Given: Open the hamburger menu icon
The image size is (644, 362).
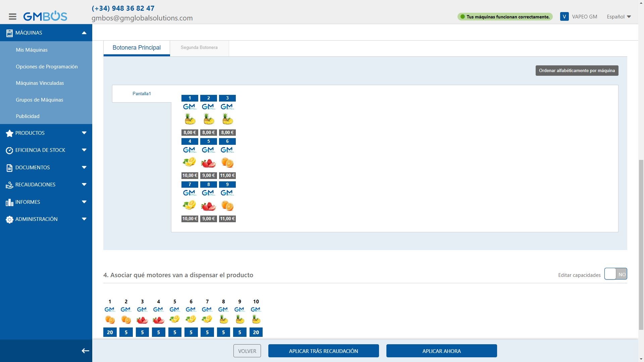Looking at the screenshot, I should (x=12, y=16).
